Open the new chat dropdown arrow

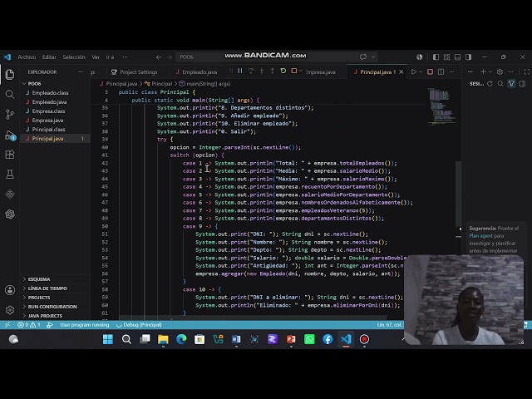pyautogui.click(x=490, y=72)
